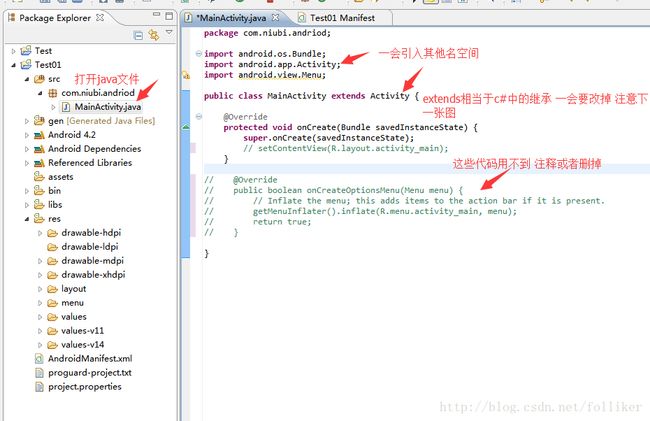Expand the layout folder node

(x=40, y=289)
